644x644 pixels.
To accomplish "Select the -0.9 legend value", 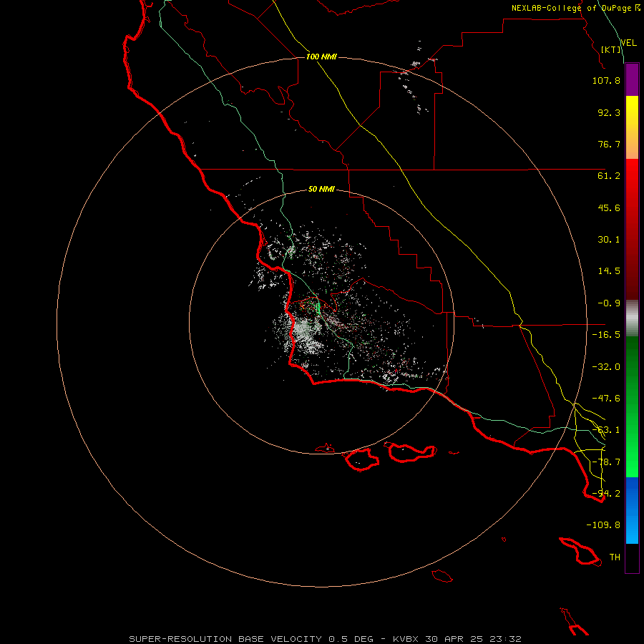I will click(609, 303).
